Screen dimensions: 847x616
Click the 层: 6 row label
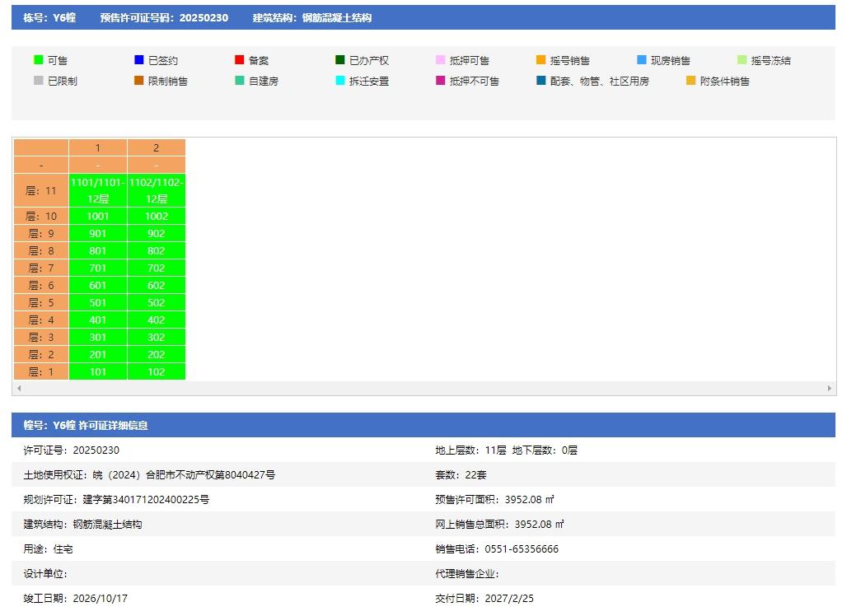41,286
